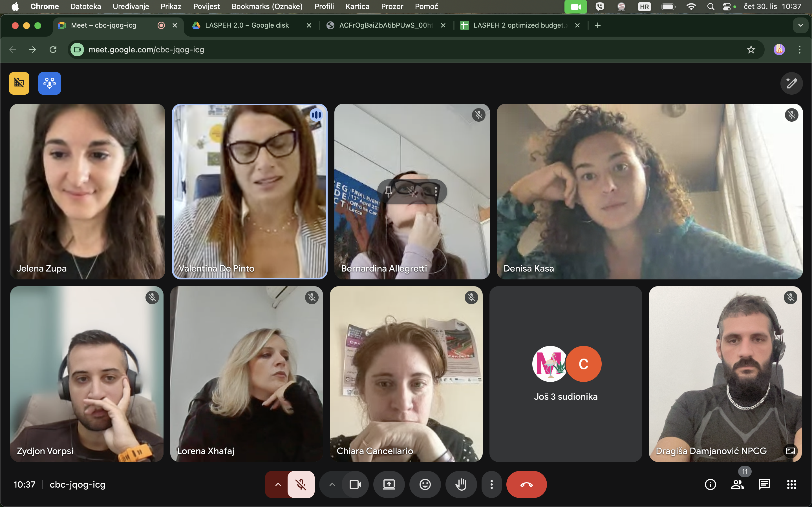Click the present screen icon
The height and width of the screenshot is (507, 812).
[389, 484]
